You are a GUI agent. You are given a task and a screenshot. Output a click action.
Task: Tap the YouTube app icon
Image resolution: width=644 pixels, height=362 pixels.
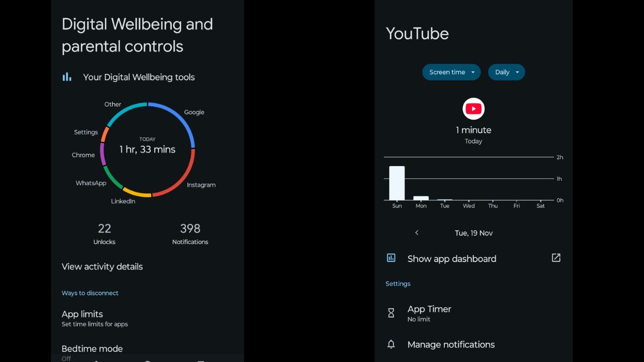[x=473, y=109]
